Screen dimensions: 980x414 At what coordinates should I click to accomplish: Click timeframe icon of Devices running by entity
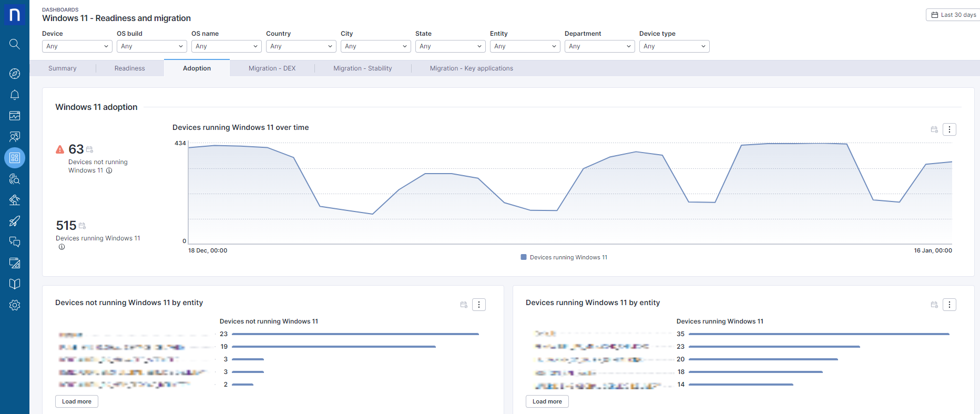coord(934,305)
